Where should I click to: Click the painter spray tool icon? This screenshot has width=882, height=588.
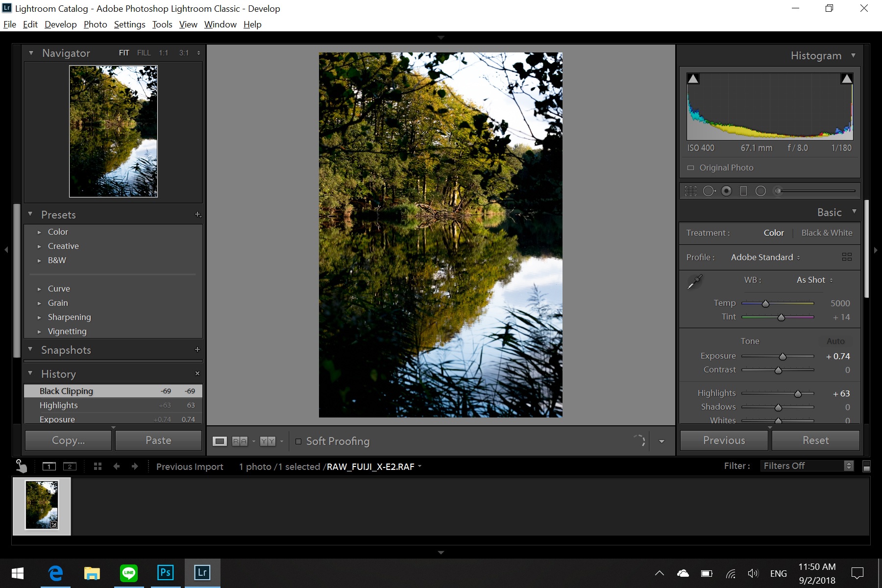tap(21, 465)
